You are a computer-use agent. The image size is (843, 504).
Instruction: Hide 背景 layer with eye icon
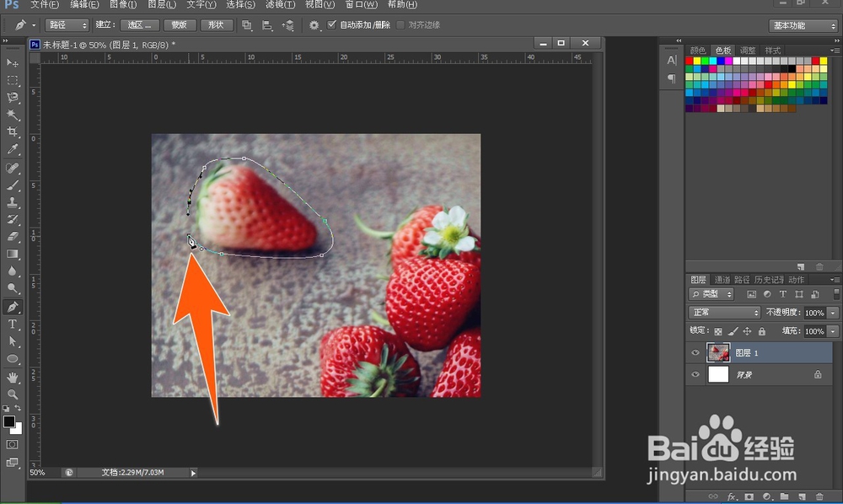click(x=695, y=374)
